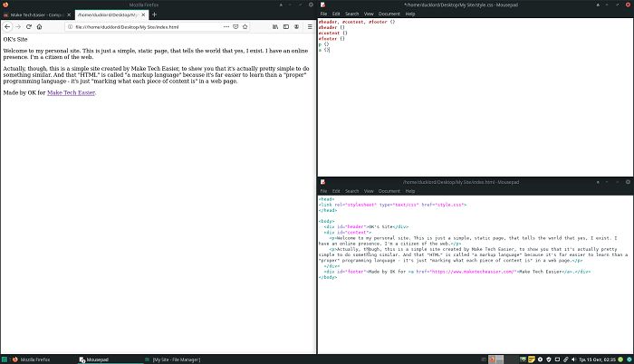Open Help menu in style.css Mousepad

410,14
